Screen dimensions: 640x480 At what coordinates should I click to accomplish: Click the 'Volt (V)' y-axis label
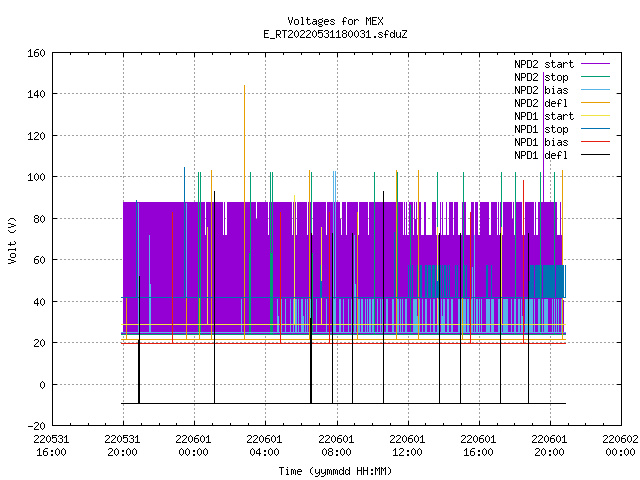12,240
